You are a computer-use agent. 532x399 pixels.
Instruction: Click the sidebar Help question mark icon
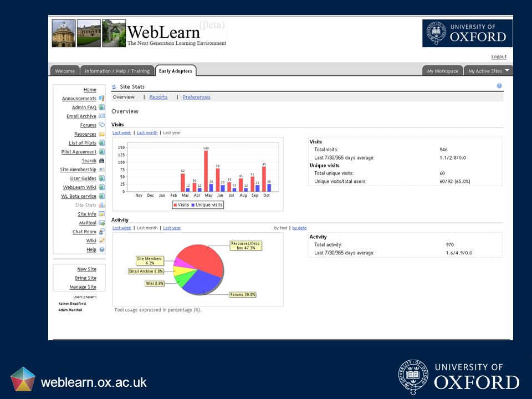coord(101,249)
